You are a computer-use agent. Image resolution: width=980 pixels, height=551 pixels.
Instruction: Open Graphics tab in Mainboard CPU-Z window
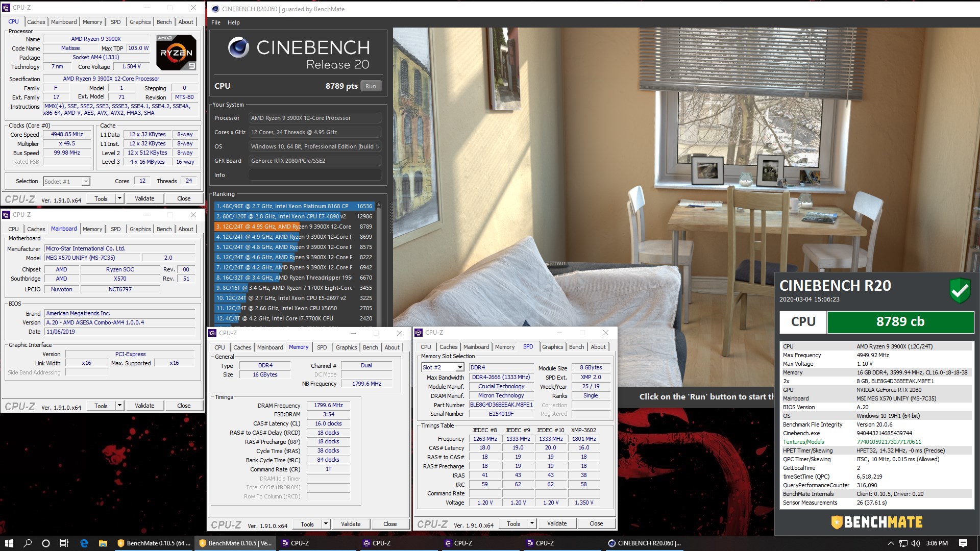(140, 229)
